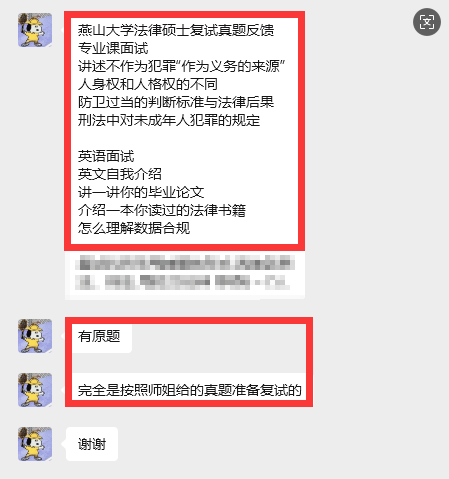
Task: Select the 防卫过当的判断标准与法律后果 line
Action: click(x=176, y=102)
